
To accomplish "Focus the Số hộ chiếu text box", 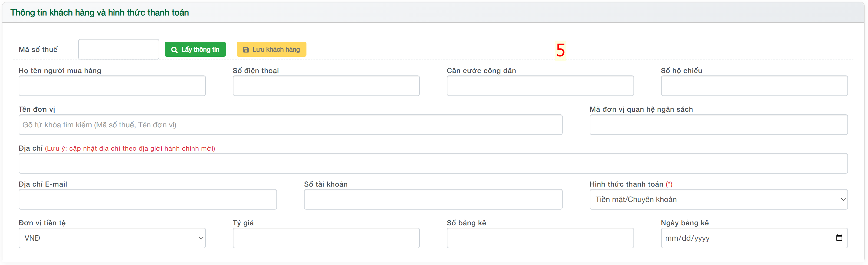I will [754, 85].
